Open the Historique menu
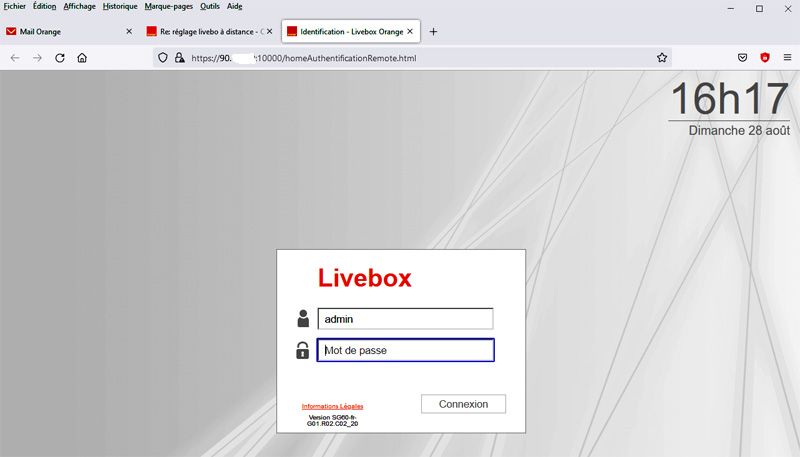This screenshot has width=800, height=457. [x=120, y=6]
